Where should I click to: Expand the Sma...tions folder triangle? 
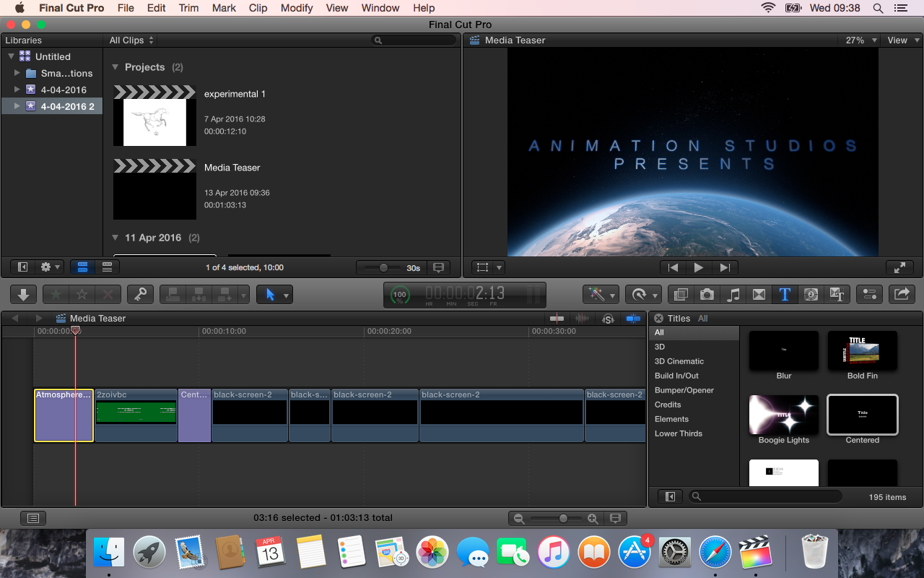pos(17,73)
